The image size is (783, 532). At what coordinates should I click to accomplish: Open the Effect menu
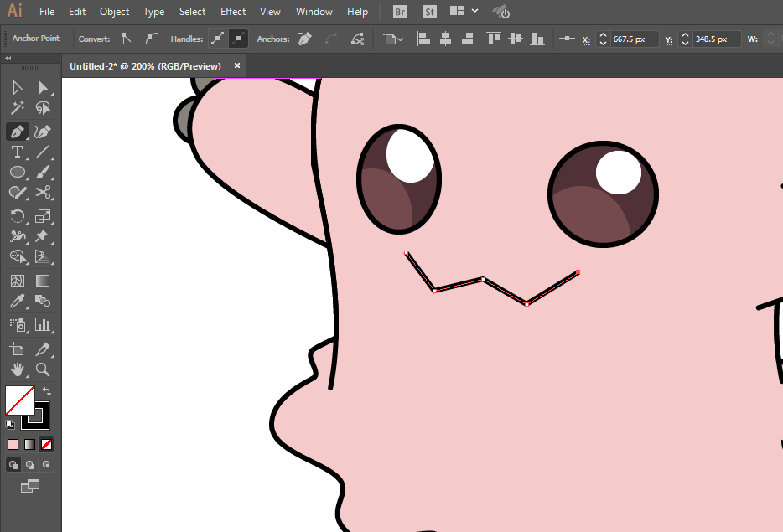[x=233, y=12]
